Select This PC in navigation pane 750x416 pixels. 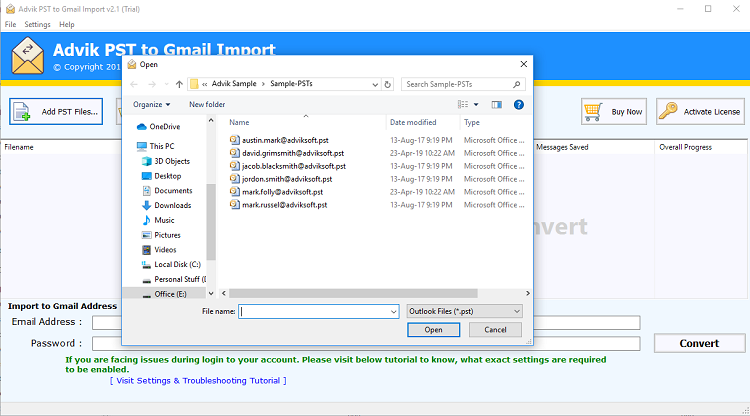pos(155,146)
